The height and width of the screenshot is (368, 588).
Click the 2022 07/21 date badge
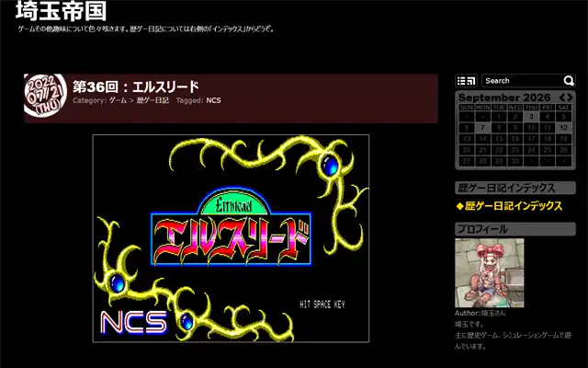pos(45,96)
